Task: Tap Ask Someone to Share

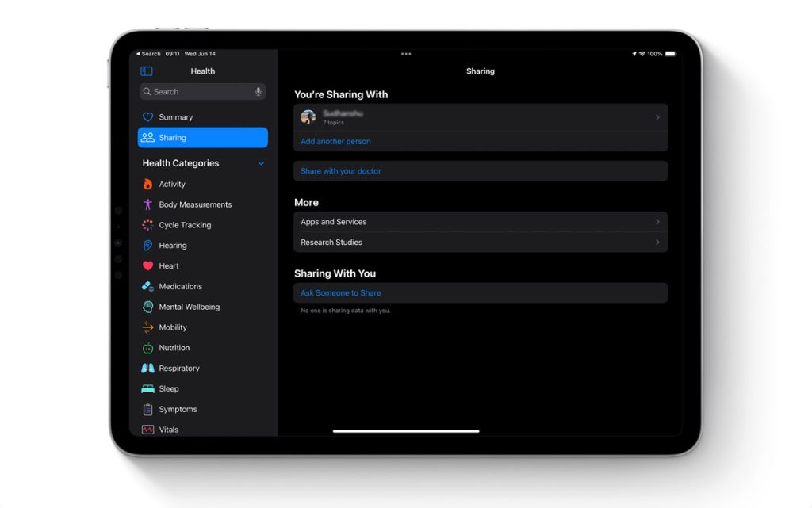Action: tap(341, 293)
